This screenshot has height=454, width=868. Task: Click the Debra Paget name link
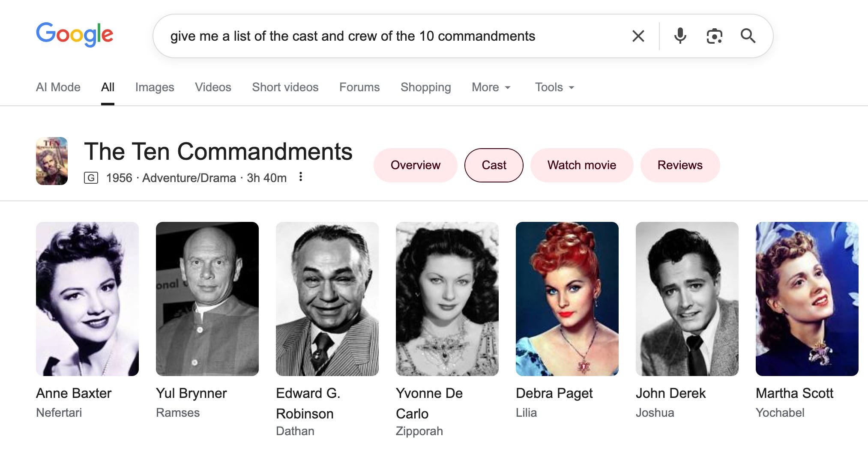[554, 393]
